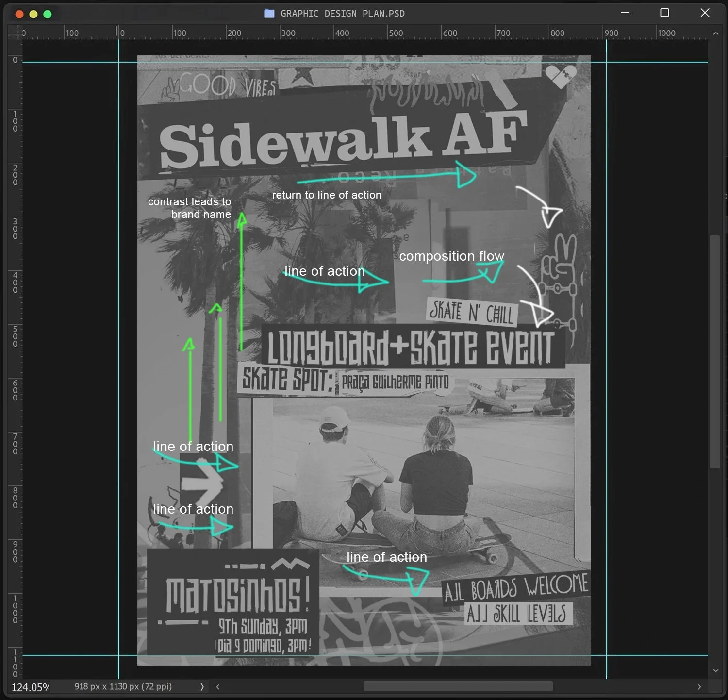
Task: Click the "composition flow" annotation label
Action: 451,256
